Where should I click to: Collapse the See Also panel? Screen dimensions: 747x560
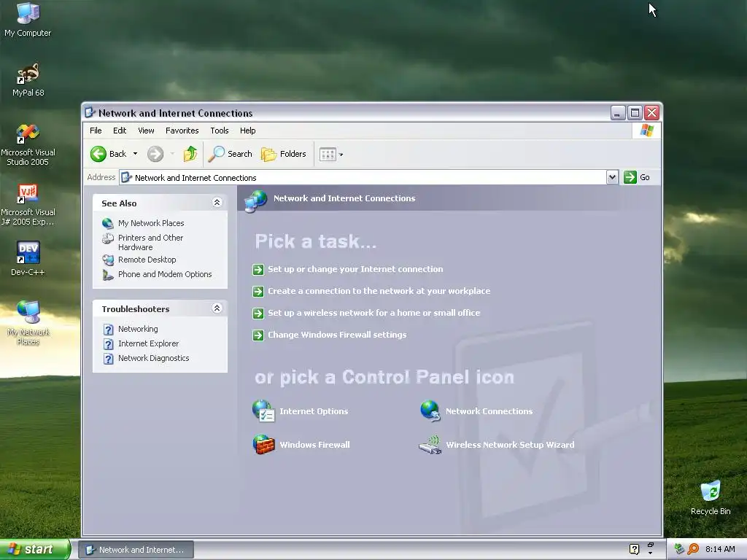point(217,203)
